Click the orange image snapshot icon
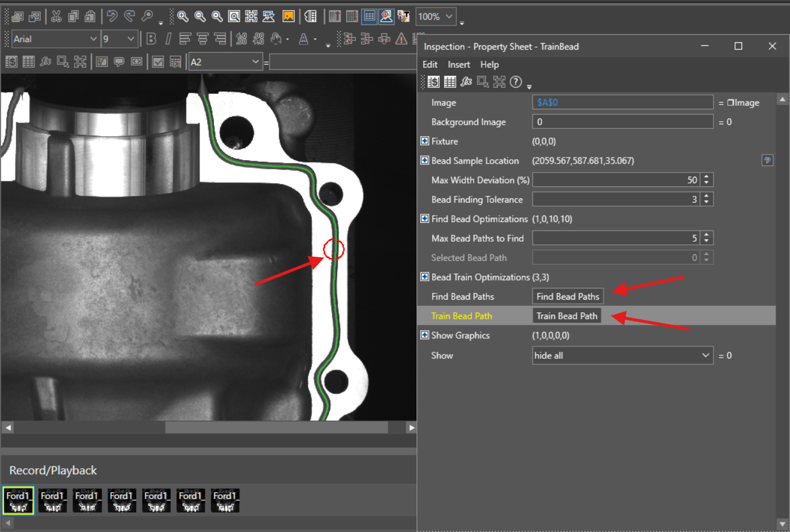The width and height of the screenshot is (790, 532). (289, 16)
